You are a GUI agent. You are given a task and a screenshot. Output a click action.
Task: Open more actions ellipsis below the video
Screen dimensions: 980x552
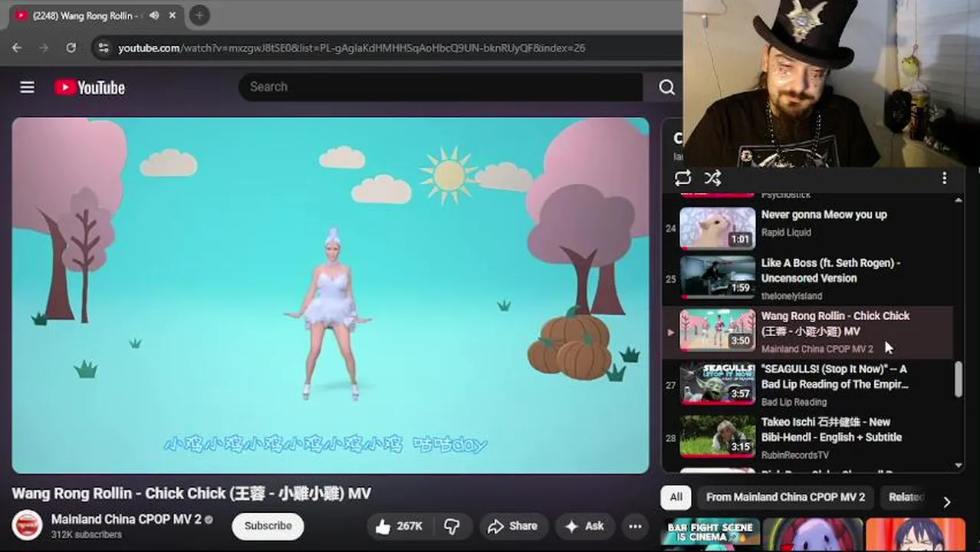tap(635, 526)
